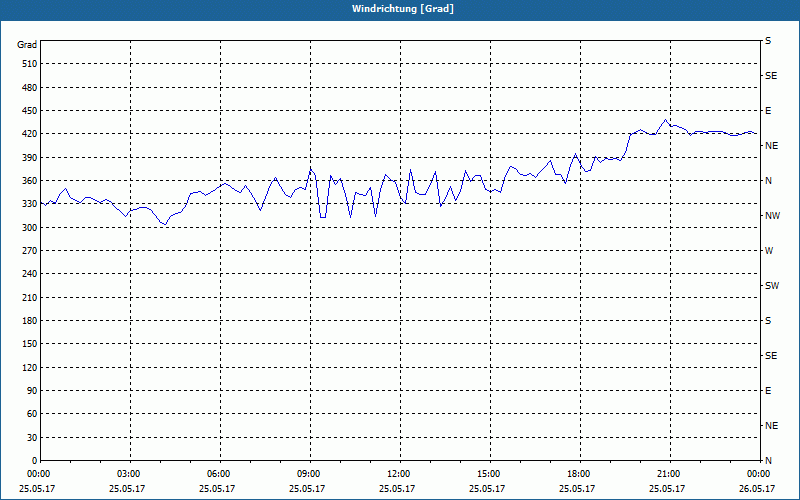The width and height of the screenshot is (800, 500).
Task: Select the 'Grad' y-axis unit label
Action: pyautogui.click(x=27, y=45)
